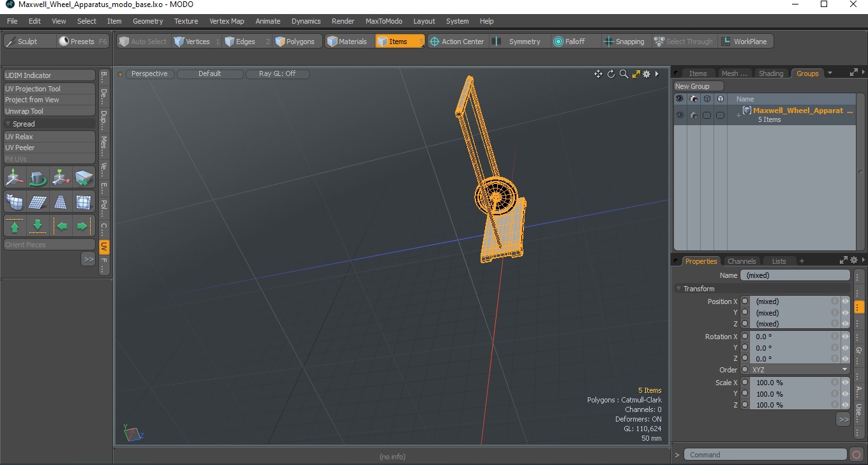Click the perspective trapezoid grid icon
Viewport: 868px width, 465px height.
click(x=61, y=202)
